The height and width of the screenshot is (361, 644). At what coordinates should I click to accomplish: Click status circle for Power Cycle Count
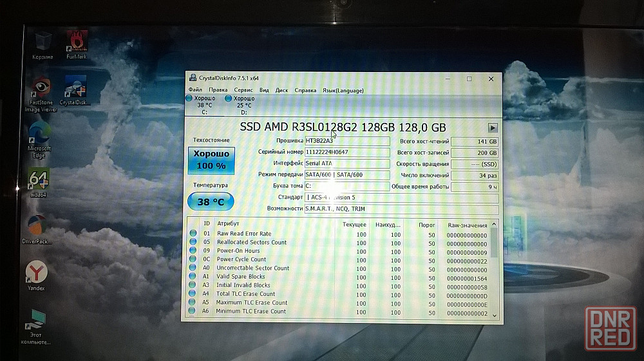[193, 259]
